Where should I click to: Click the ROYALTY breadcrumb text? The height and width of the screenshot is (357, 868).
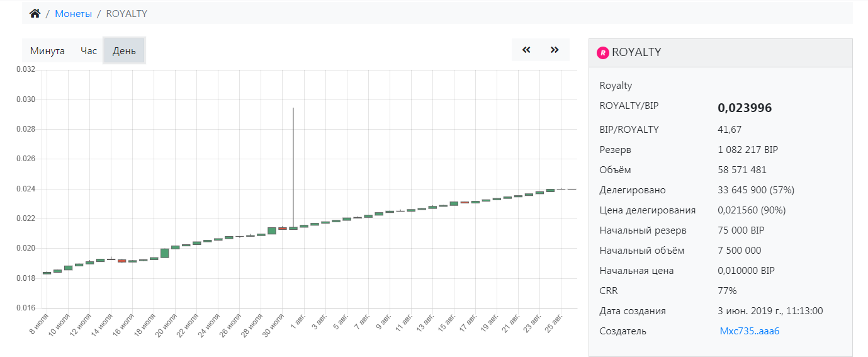[127, 13]
